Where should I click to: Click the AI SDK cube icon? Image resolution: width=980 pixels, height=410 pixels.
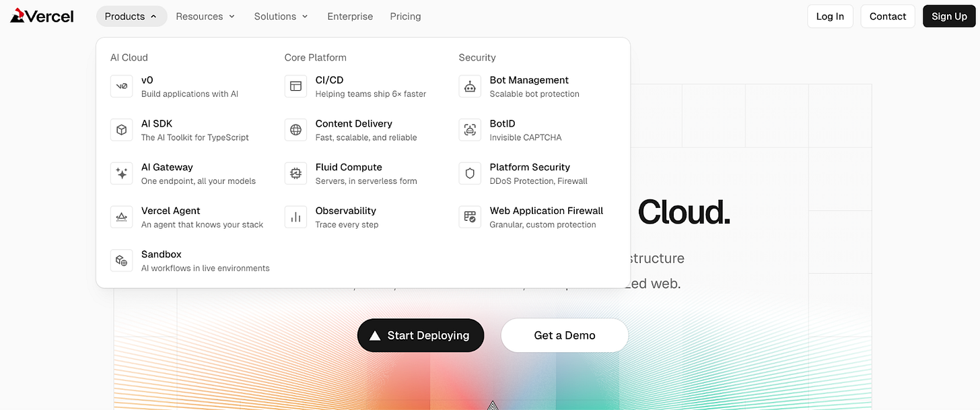(x=122, y=130)
